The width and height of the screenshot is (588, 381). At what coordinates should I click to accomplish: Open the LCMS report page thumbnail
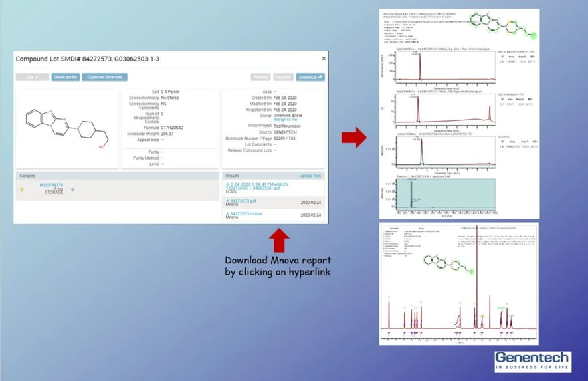[459, 114]
